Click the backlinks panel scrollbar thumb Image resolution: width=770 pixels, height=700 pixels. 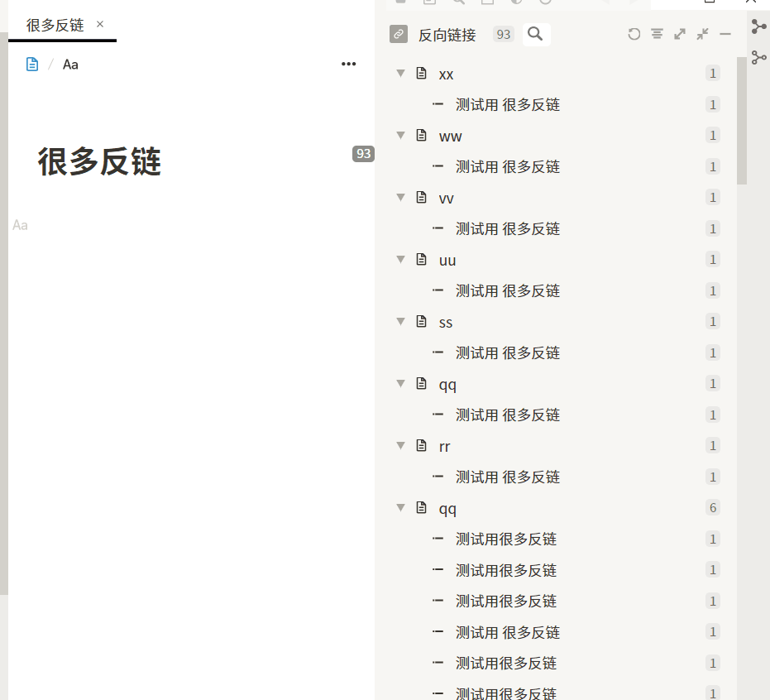click(x=742, y=120)
